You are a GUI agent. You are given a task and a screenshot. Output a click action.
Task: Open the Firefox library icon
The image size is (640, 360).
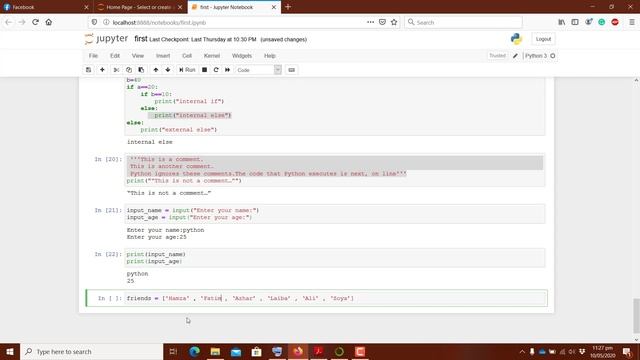click(562, 22)
